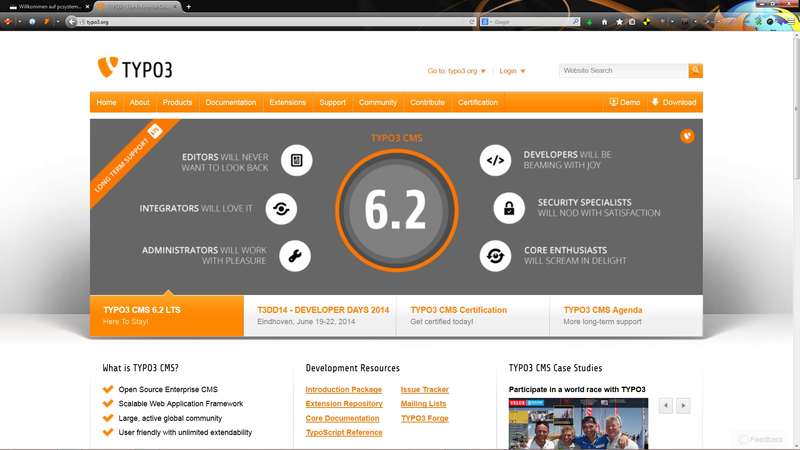
Task: Switch to the 'Willkommen auf pcsystem' browser tab
Action: pos(47,7)
